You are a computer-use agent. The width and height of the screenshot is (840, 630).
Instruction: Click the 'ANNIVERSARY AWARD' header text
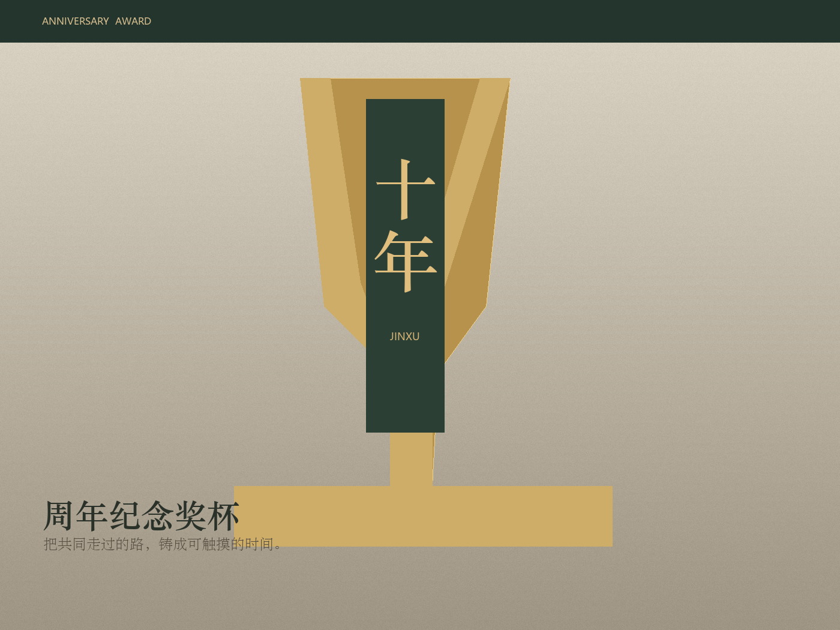[x=97, y=21]
